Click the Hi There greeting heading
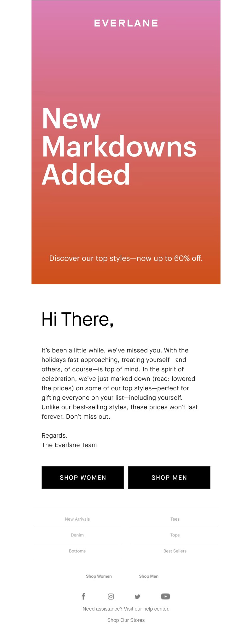Image resolution: width=252 pixels, height=644 pixels. (77, 319)
